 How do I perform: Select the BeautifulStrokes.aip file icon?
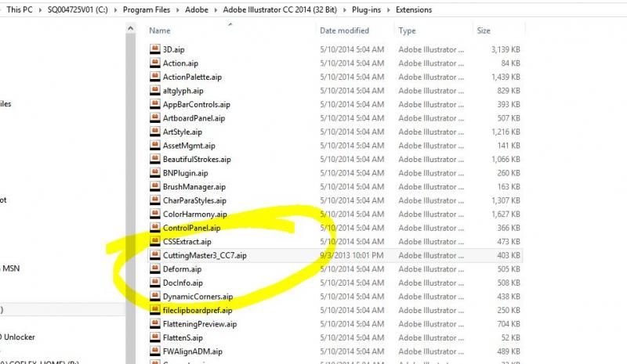pyautogui.click(x=154, y=159)
